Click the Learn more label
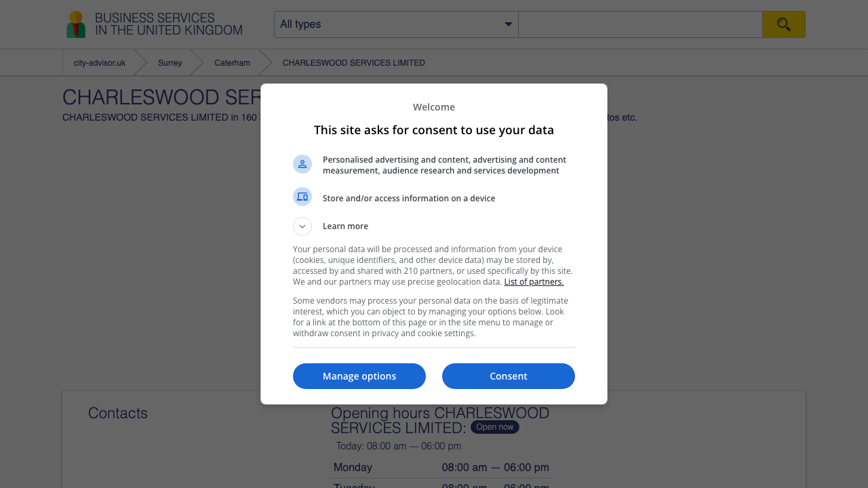This screenshot has width=868, height=488. (345, 226)
